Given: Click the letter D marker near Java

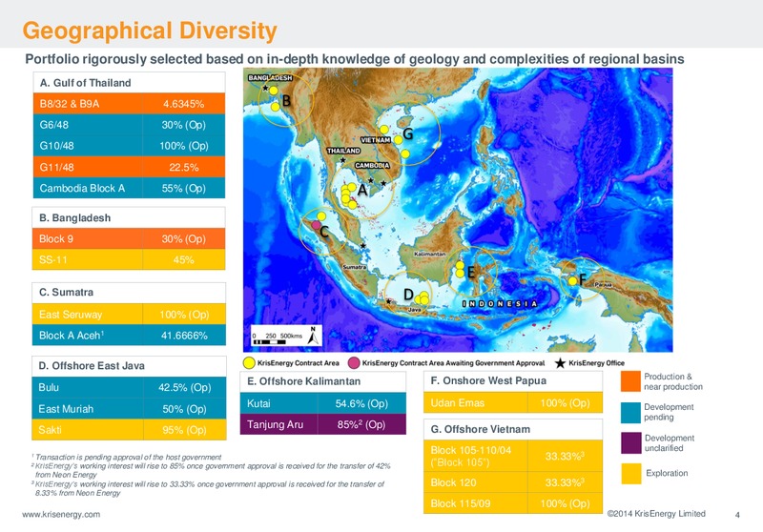Looking at the screenshot, I should point(408,295).
